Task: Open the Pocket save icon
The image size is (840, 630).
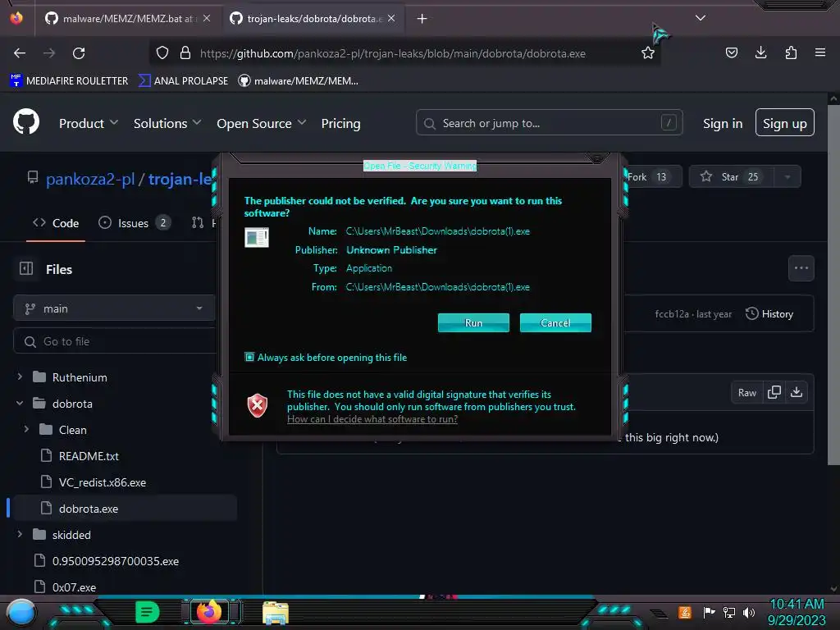Action: (731, 52)
